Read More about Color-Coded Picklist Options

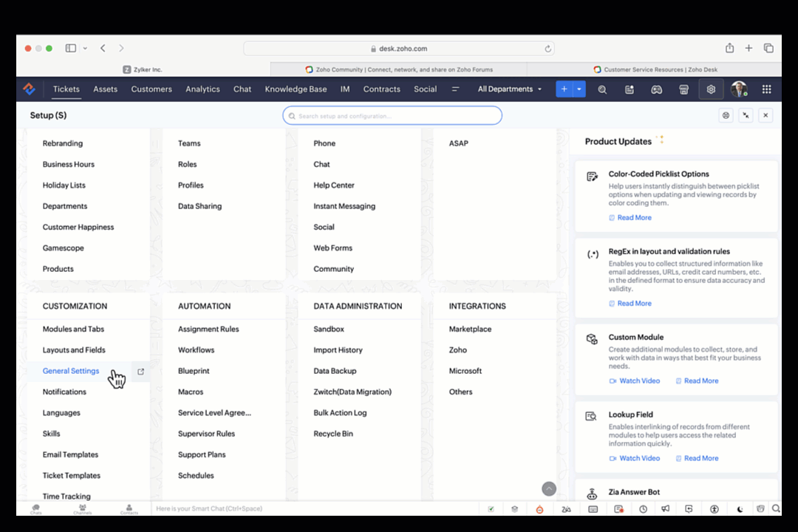630,217
